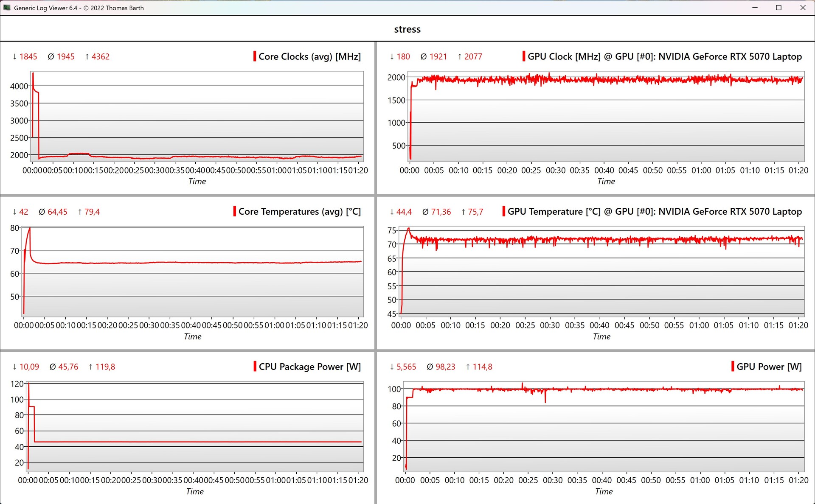Click the Core Clocks maximum value 4362

coord(100,56)
